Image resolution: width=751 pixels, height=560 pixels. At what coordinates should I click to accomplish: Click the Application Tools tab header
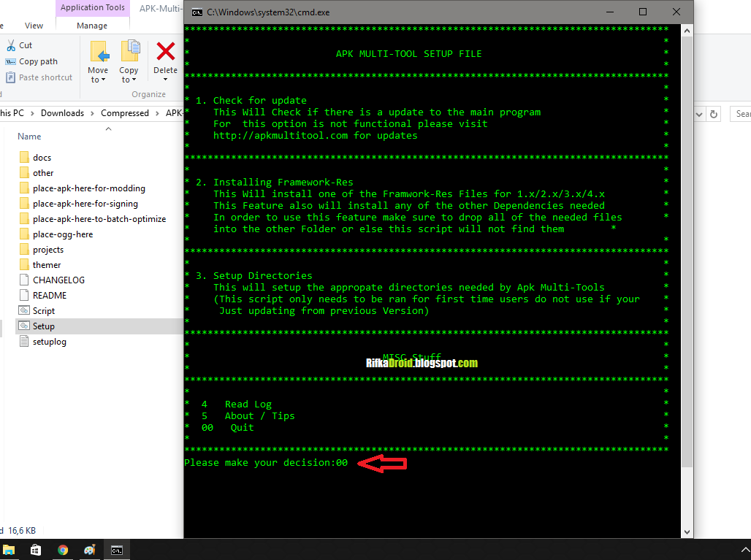pyautogui.click(x=93, y=7)
